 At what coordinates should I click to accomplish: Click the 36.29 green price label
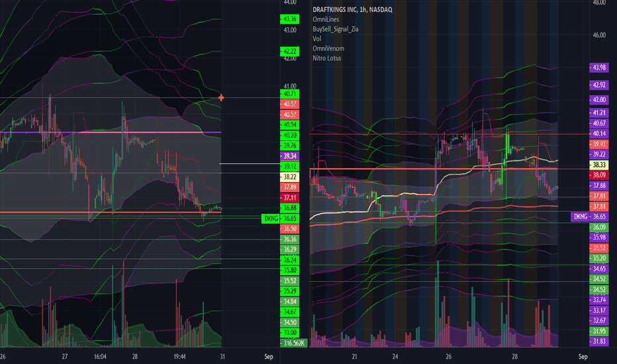click(289, 250)
